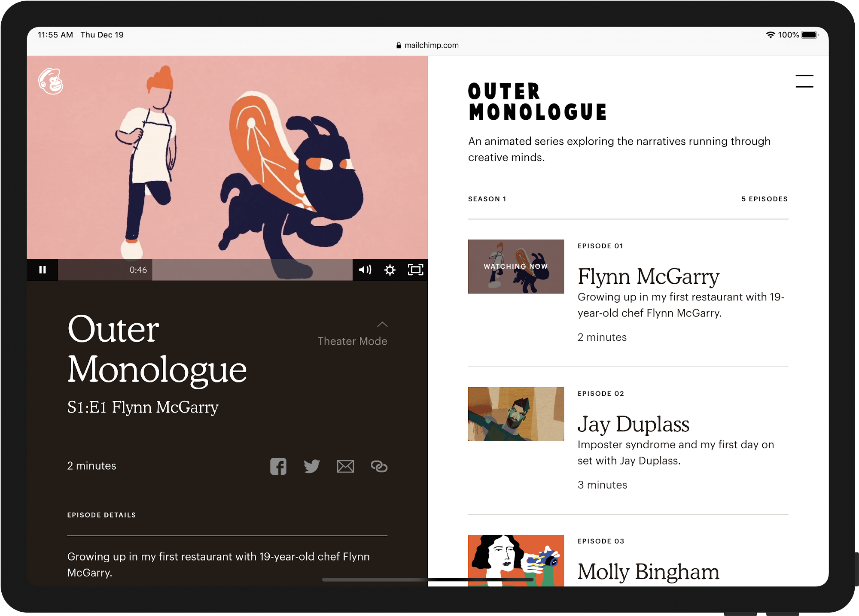
Task: Select the Molly Bingham episode title
Action: click(x=648, y=572)
